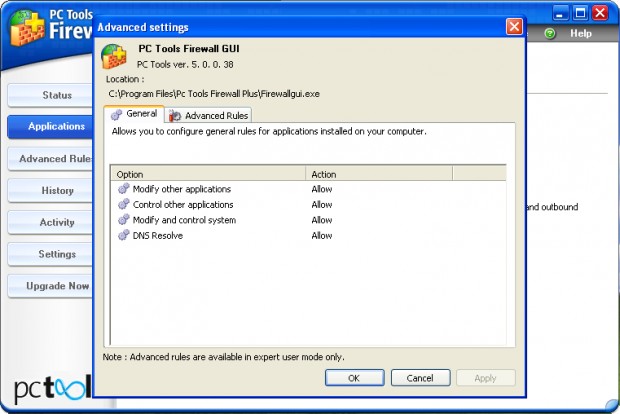Click the Action column header
Screen dimensions: 620x414
(x=379, y=174)
